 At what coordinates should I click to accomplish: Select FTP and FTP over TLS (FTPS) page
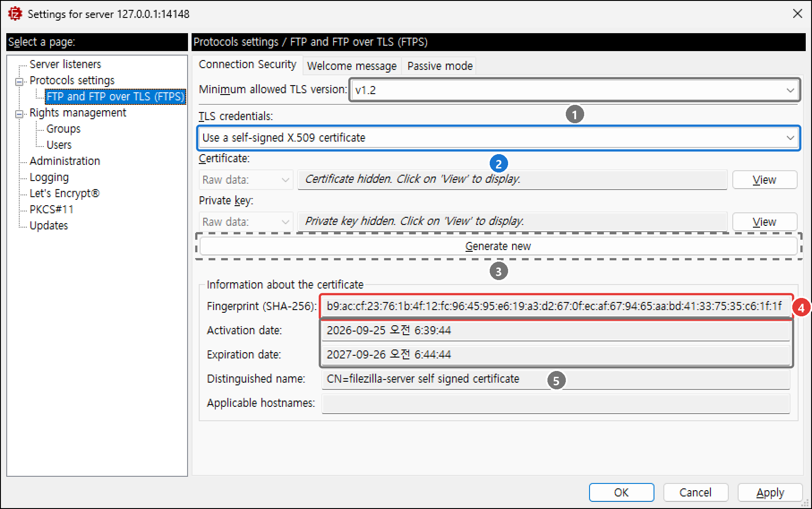tap(115, 96)
